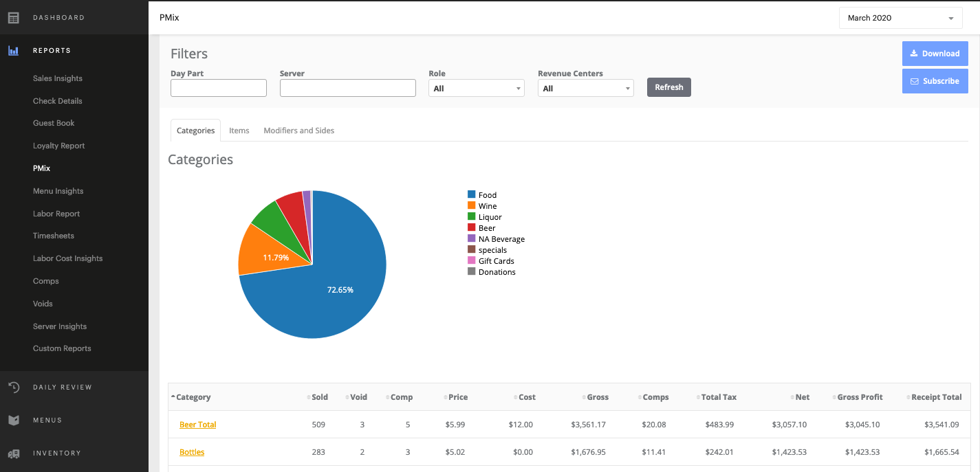The height and width of the screenshot is (472, 980).
Task: Sort table by Gross Profit column
Action: (x=860, y=397)
